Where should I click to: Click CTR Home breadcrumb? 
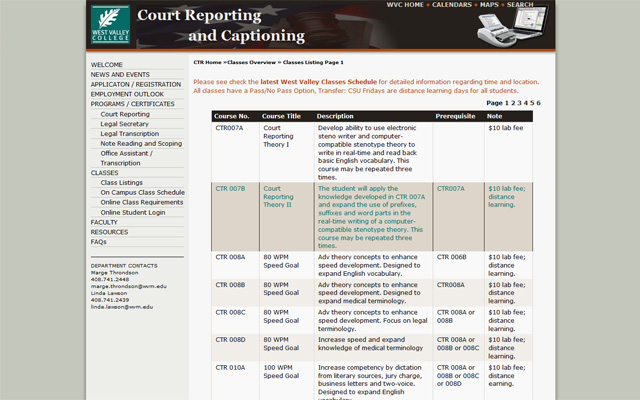point(207,62)
